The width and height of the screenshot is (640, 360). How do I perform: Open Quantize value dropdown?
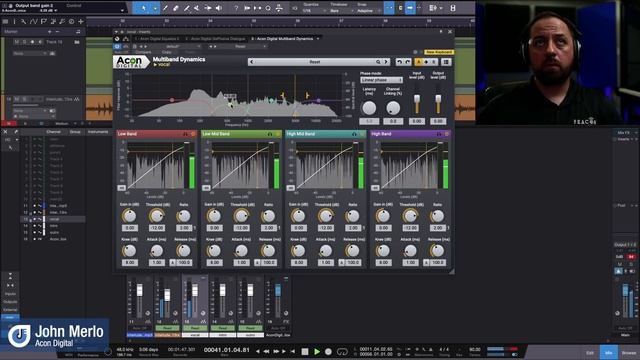(x=312, y=11)
